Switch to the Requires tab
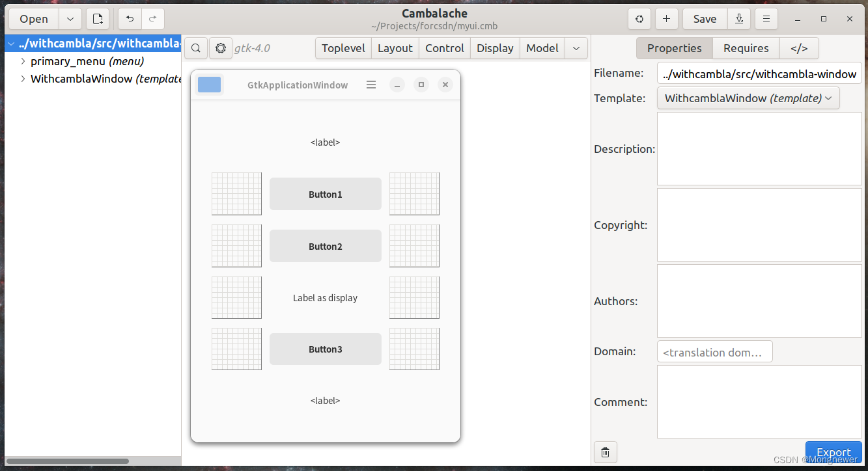This screenshot has width=868, height=471. [746, 48]
